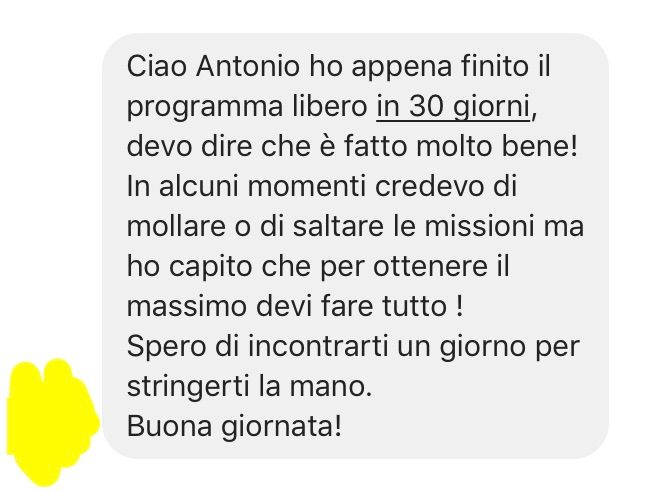Viewport: 652px width, 492px height.
Task: Tap the closing line "Buona giornata!"
Action: point(234,427)
